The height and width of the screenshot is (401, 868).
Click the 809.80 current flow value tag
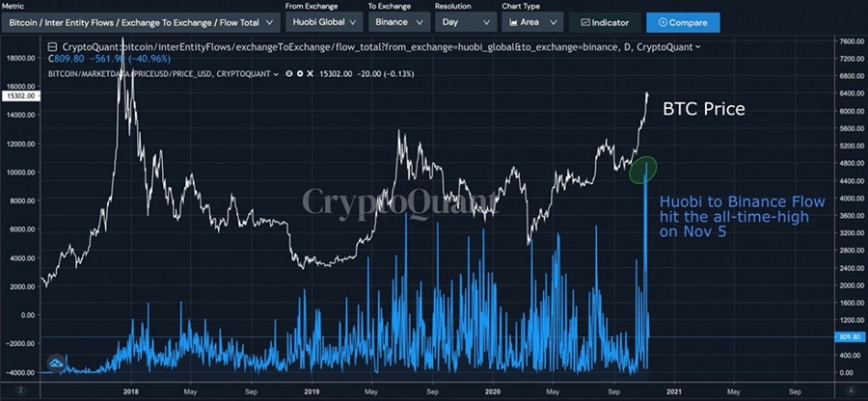coord(851,336)
